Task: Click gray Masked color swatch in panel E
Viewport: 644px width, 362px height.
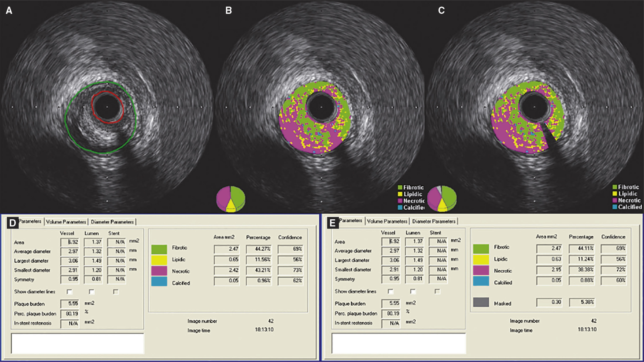Action: coord(481,302)
